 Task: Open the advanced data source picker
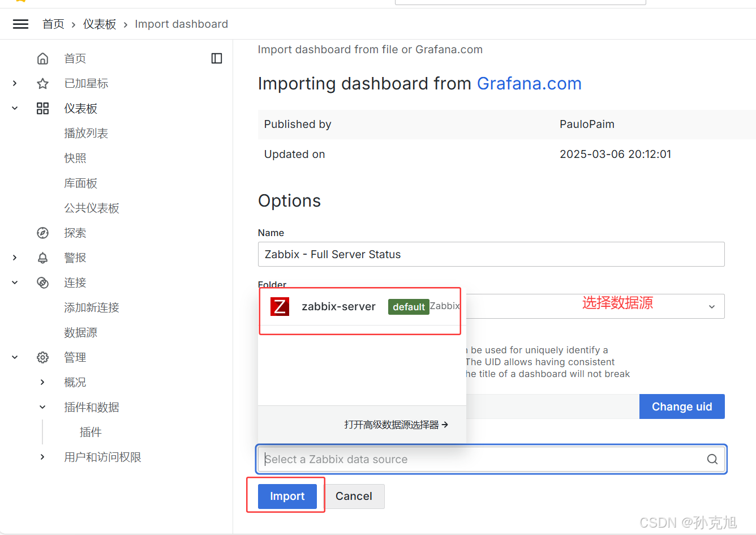(396, 425)
